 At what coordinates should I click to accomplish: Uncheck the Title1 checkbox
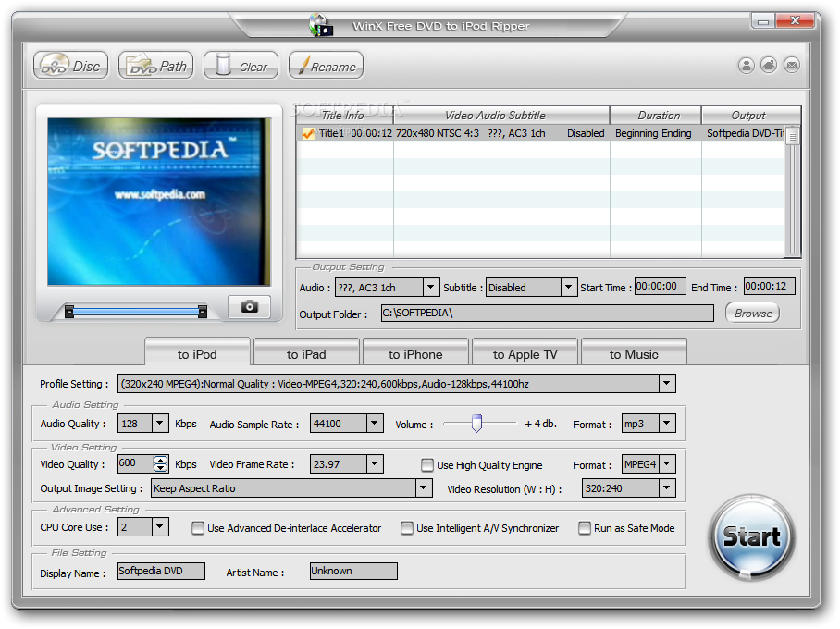[x=308, y=133]
